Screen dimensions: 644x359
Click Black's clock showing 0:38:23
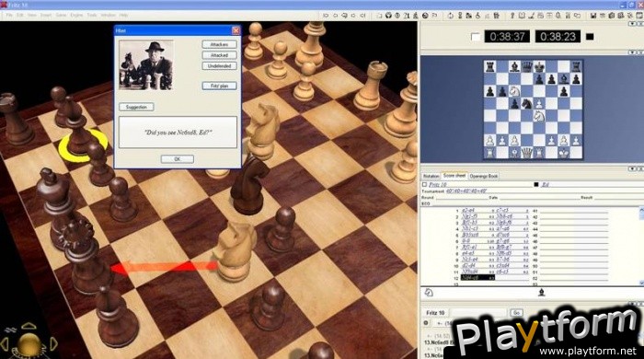coord(558,37)
